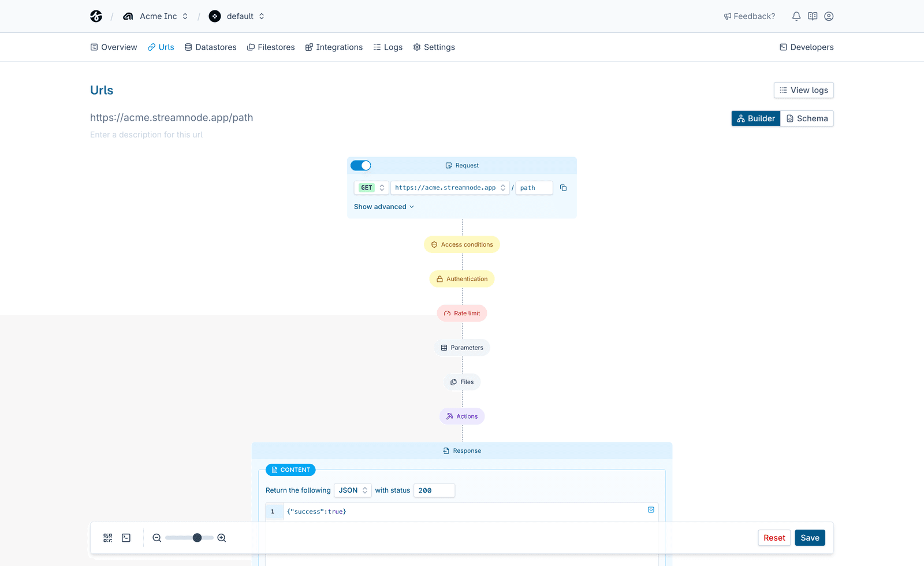Open the Datastores tab
924x566 pixels.
coord(210,47)
